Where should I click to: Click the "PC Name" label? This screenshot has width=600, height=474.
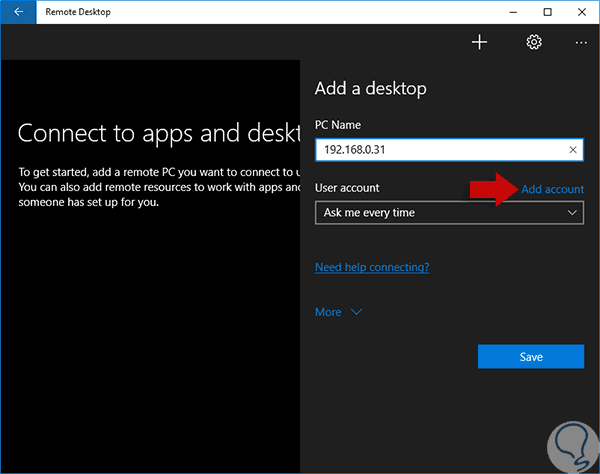click(x=338, y=125)
